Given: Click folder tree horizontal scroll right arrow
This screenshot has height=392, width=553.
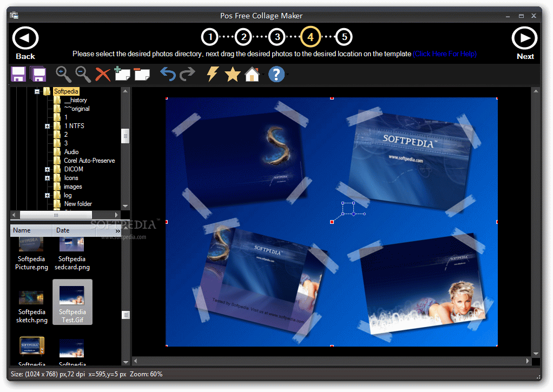Looking at the screenshot, I should 116,215.
